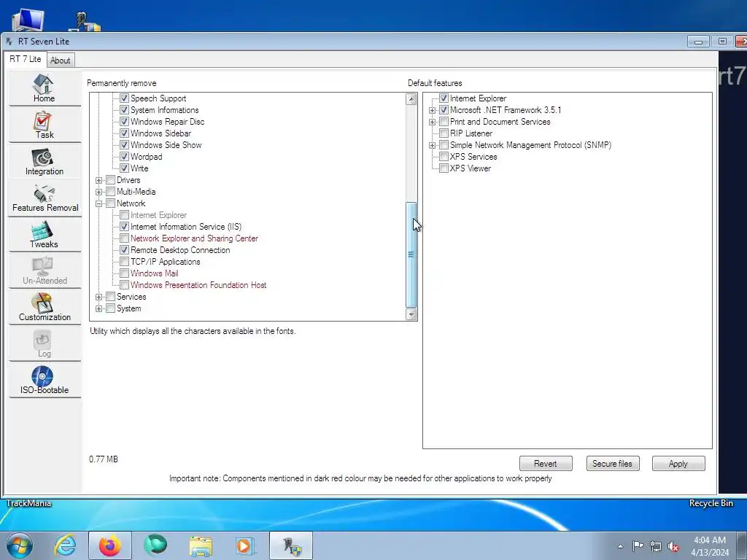Click the taskbar clock showing 4:04 AM

710,546
